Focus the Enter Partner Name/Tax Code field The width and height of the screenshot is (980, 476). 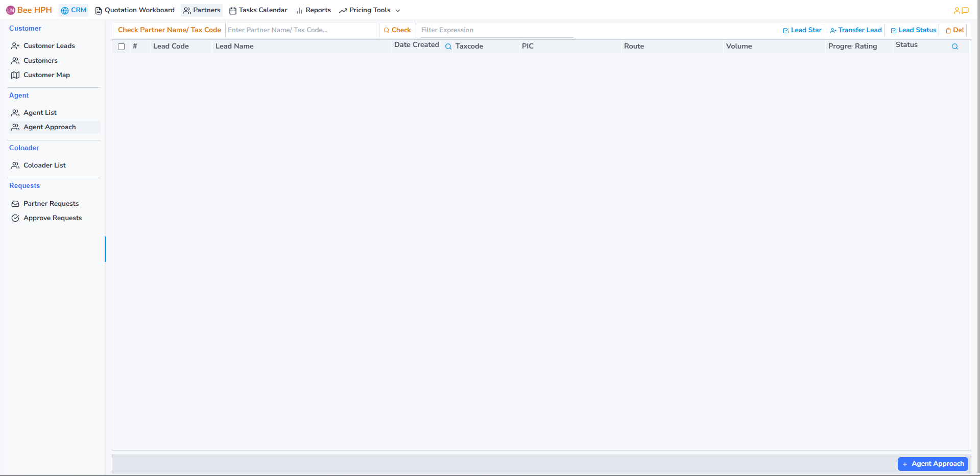[301, 30]
